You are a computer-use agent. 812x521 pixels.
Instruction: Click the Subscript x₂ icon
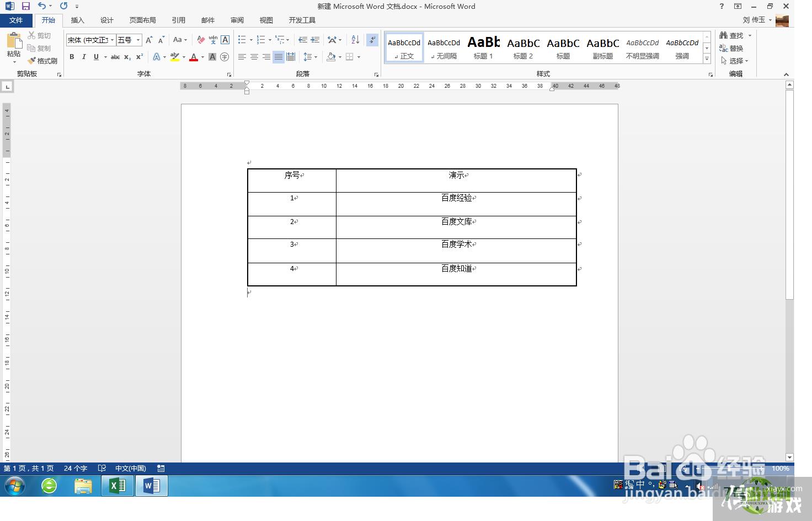(x=127, y=57)
